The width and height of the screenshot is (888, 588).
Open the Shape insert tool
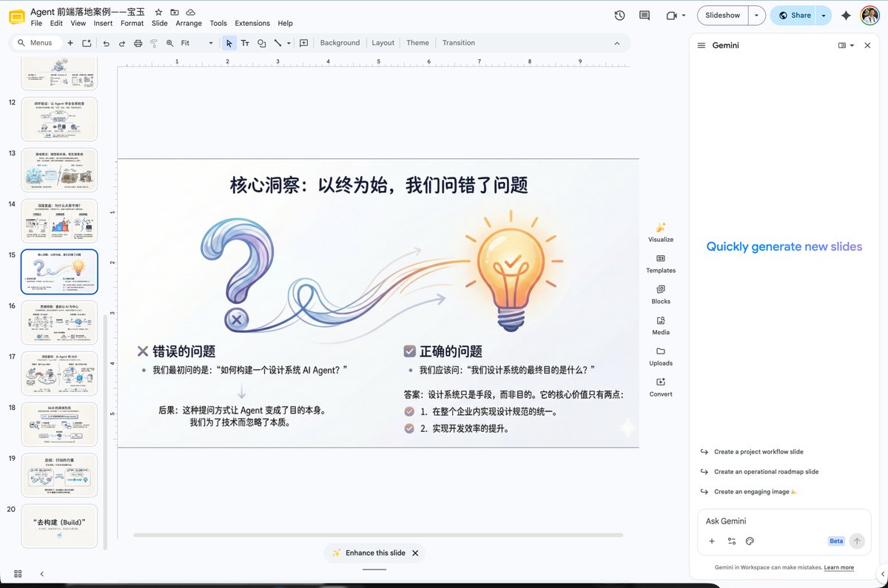[261, 43]
